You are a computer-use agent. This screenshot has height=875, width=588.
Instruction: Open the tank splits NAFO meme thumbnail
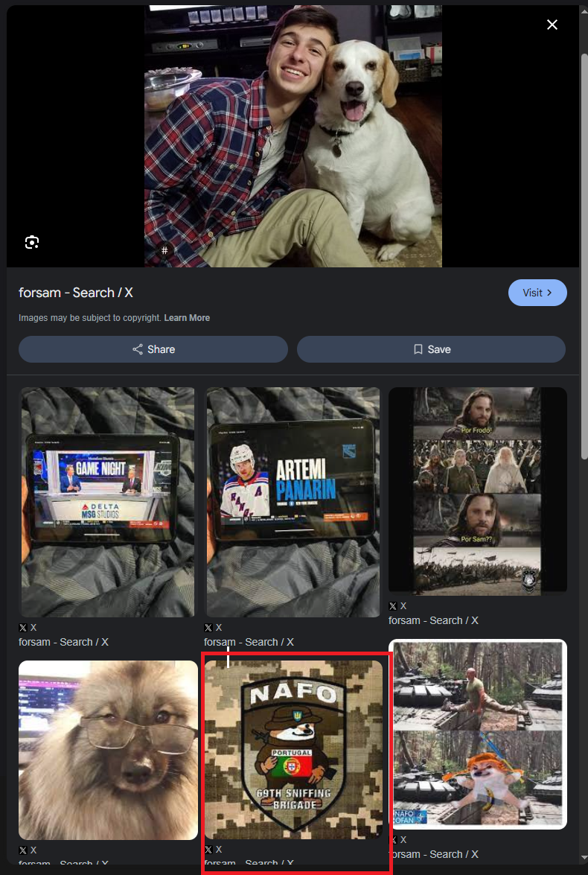pos(478,734)
